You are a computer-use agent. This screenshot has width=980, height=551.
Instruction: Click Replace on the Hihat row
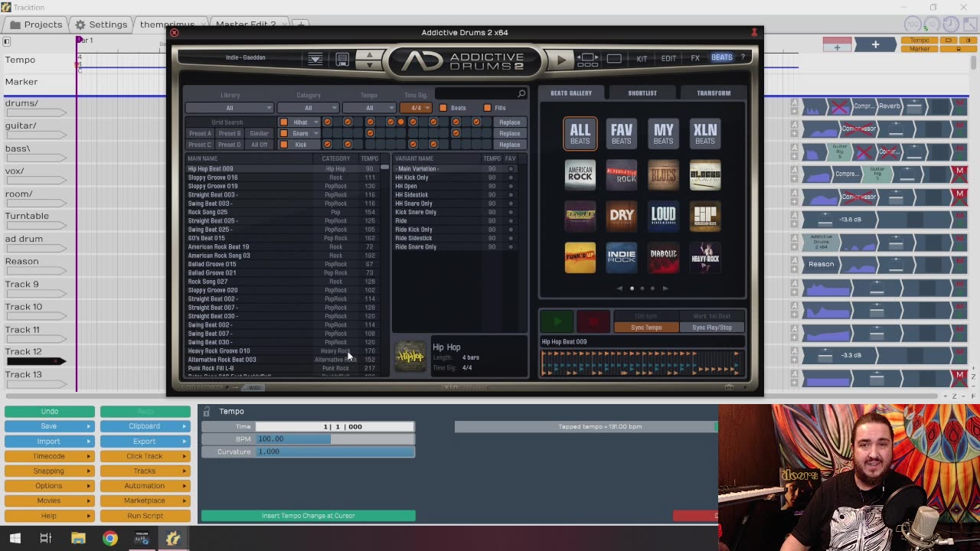tap(509, 122)
